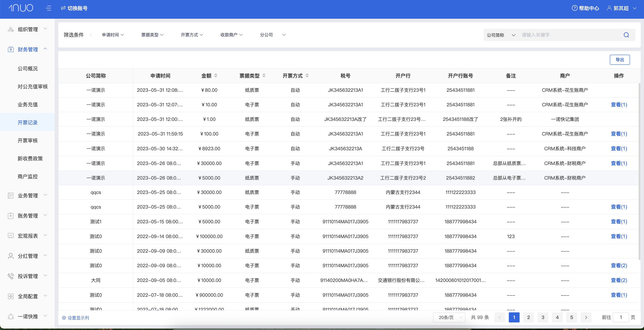Go to page 5
The height and width of the screenshot is (330, 644).
coord(572,317)
